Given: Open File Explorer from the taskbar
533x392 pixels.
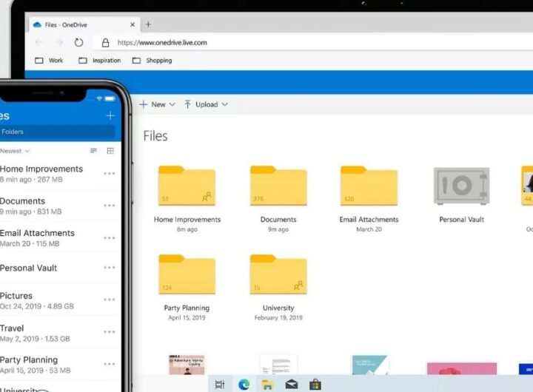Looking at the screenshot, I should pos(267,384).
